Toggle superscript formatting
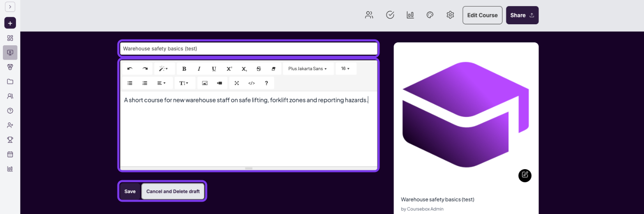Screen dimensions: 644x214 [x=229, y=69]
